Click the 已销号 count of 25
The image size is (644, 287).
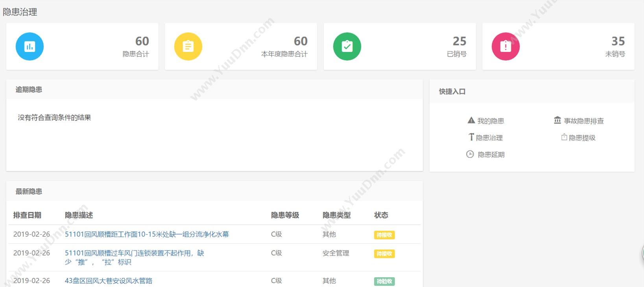point(459,41)
